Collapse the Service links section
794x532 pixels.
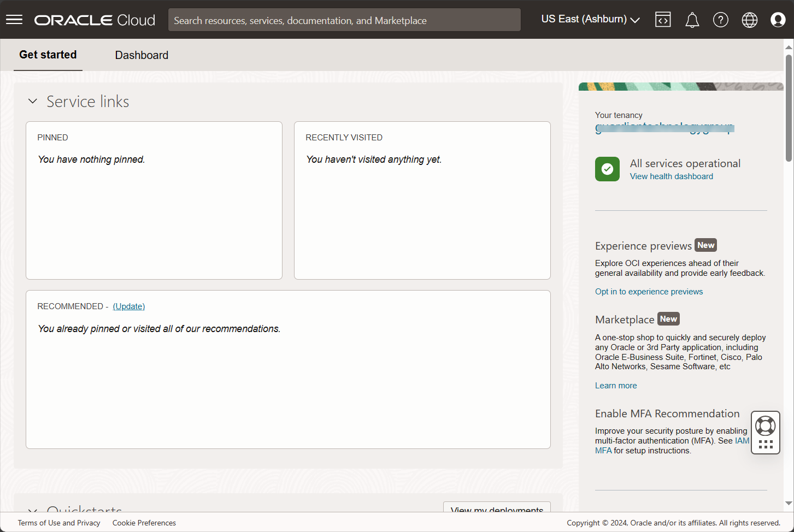click(33, 101)
